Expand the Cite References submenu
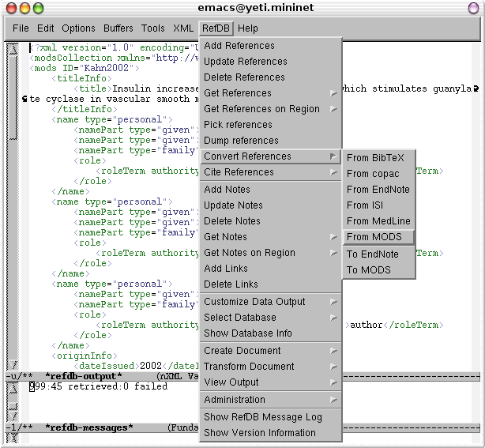 [x=271, y=171]
